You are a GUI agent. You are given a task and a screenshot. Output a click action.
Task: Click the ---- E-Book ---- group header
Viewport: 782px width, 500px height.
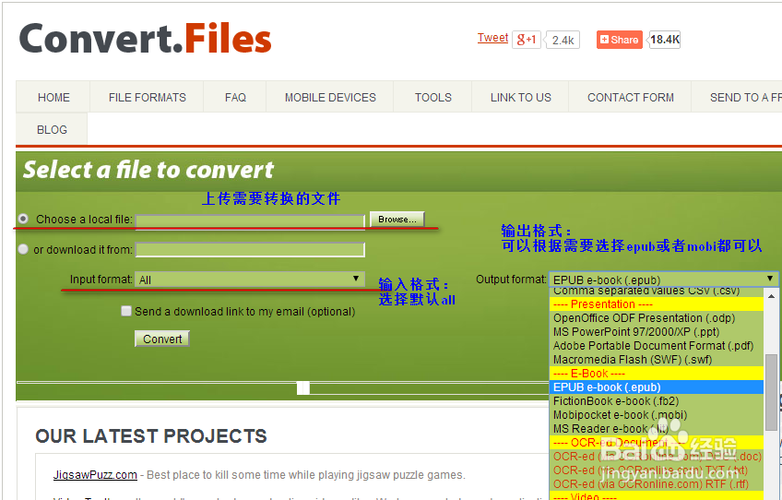(x=656, y=373)
